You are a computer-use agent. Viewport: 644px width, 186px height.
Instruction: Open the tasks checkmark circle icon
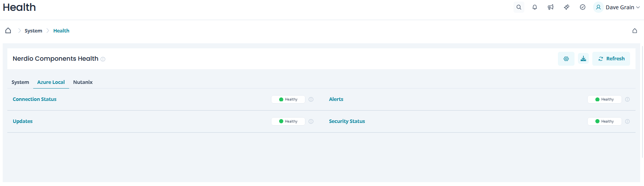[583, 7]
